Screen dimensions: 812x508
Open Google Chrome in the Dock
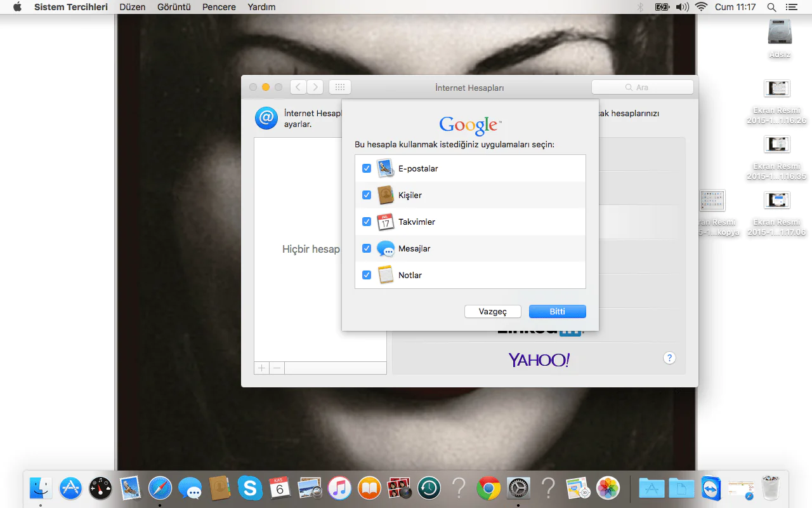tap(488, 488)
